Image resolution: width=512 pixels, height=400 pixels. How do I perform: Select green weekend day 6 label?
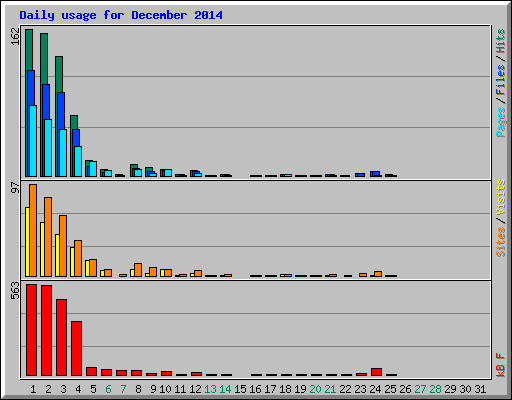tap(108, 389)
